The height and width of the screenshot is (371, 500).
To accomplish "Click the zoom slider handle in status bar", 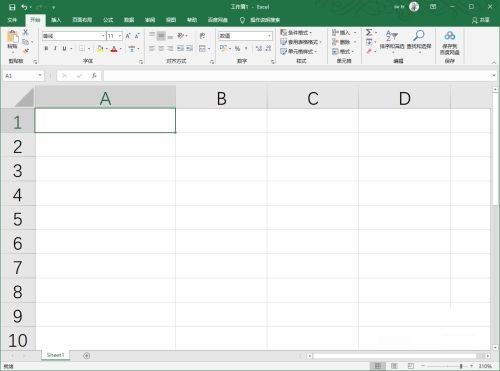I will click(461, 366).
